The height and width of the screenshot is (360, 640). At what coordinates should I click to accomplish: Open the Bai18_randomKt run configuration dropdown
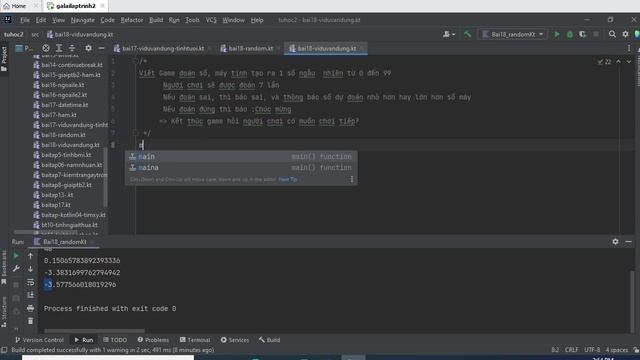[x=513, y=35]
